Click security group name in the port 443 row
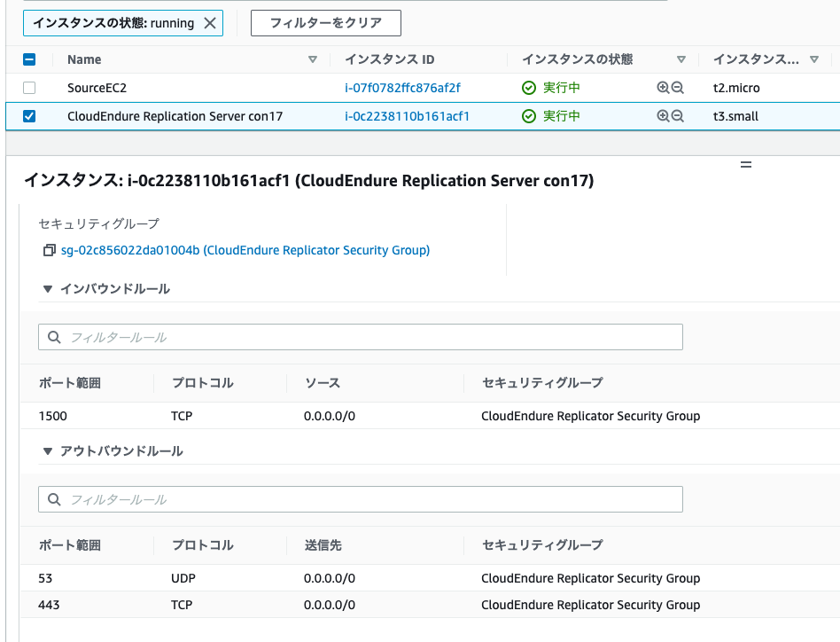Viewport: 840px width, 642px height. point(590,605)
